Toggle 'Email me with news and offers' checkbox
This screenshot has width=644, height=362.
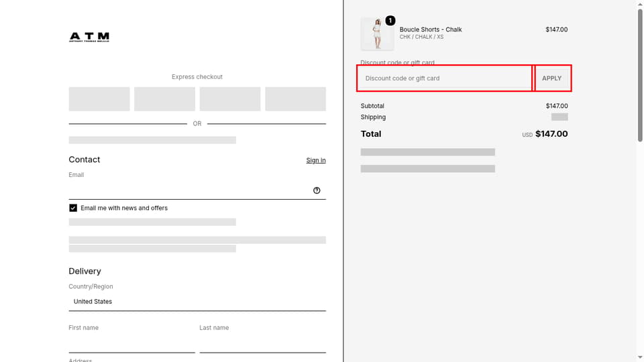coord(73,208)
